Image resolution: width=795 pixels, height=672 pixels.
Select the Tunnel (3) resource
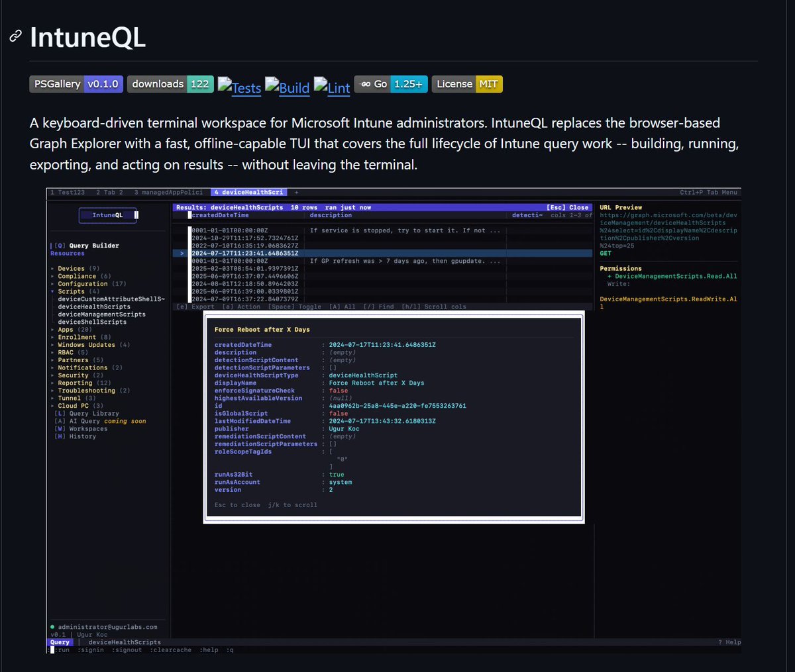pyautogui.click(x=77, y=399)
